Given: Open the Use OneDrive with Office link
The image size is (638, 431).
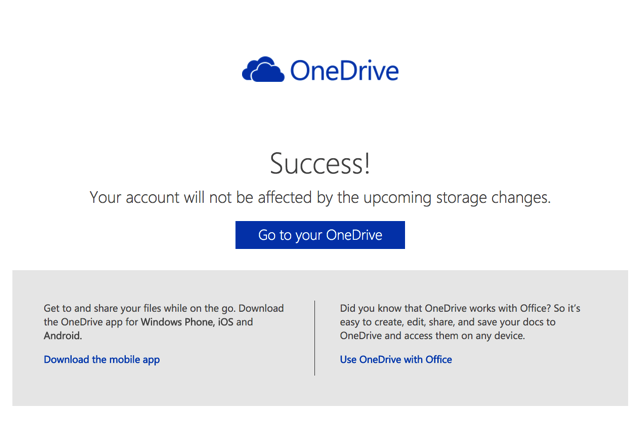Looking at the screenshot, I should coord(396,359).
